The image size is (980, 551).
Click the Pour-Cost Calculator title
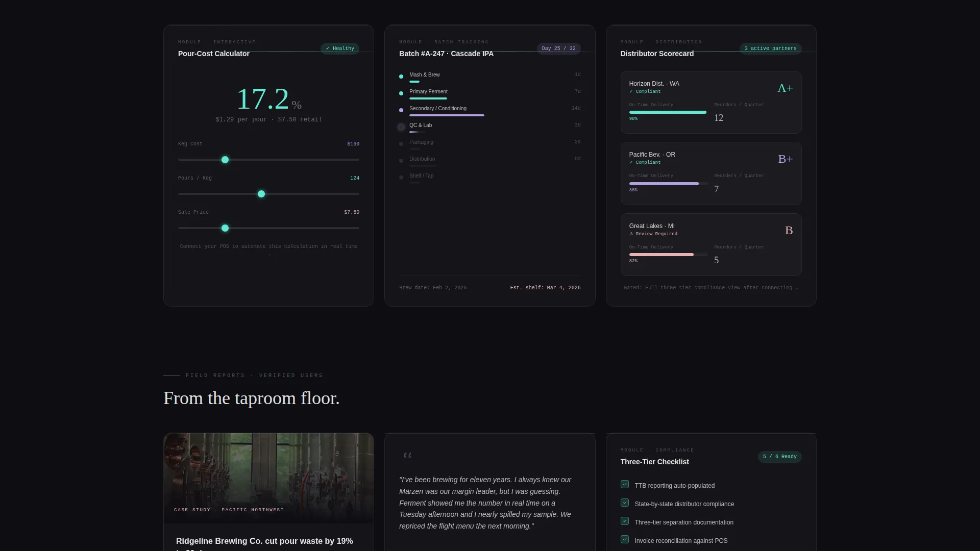click(213, 54)
